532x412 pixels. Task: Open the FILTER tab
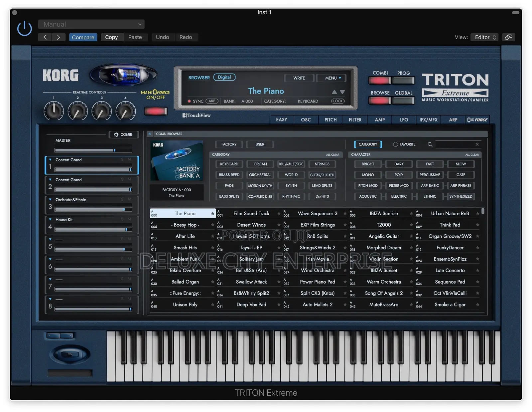click(x=355, y=120)
